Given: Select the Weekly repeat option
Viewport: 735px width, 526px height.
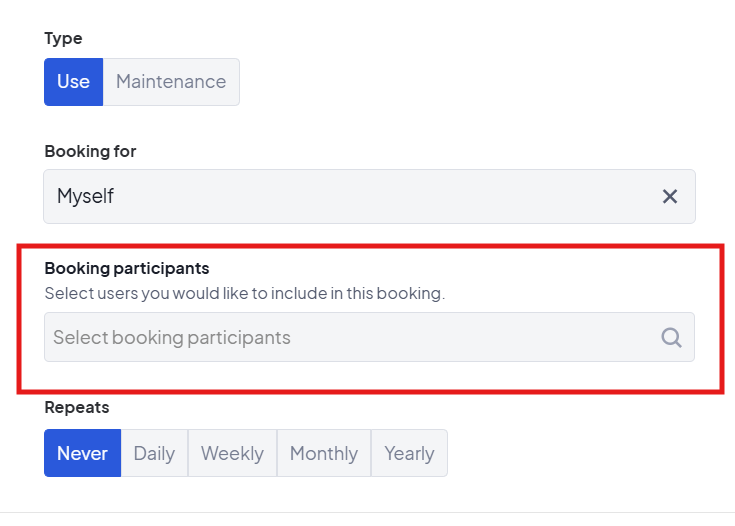Looking at the screenshot, I should click(232, 453).
